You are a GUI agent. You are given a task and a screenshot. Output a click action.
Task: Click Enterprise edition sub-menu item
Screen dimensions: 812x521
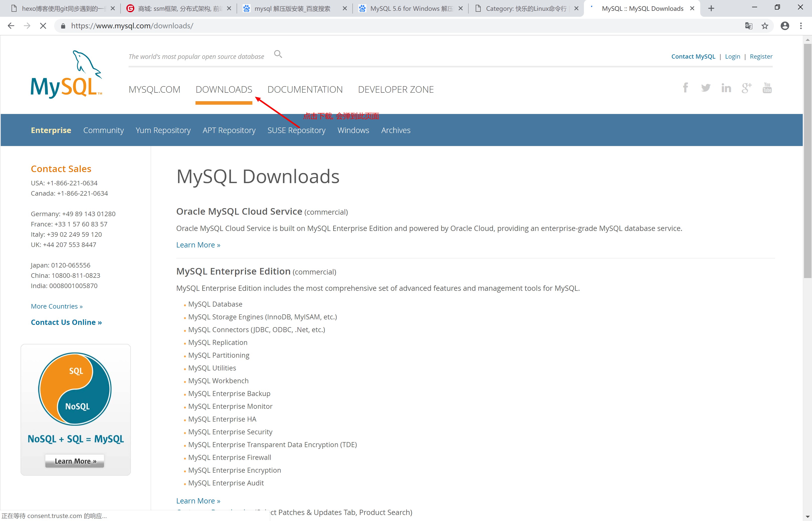click(51, 129)
